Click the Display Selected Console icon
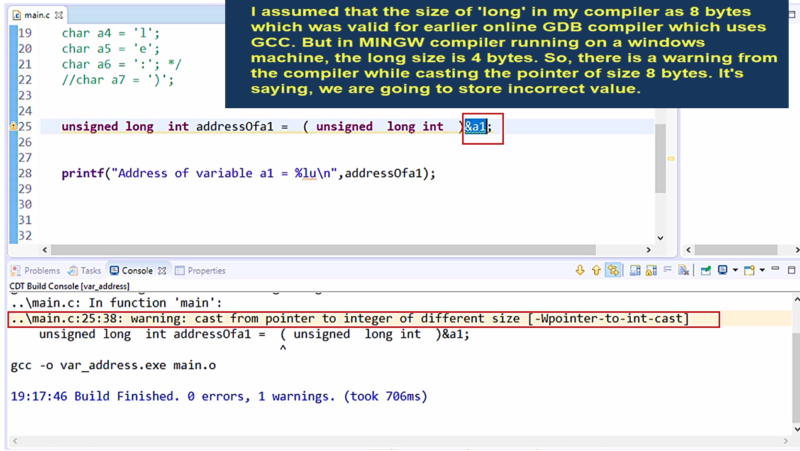 (722, 270)
